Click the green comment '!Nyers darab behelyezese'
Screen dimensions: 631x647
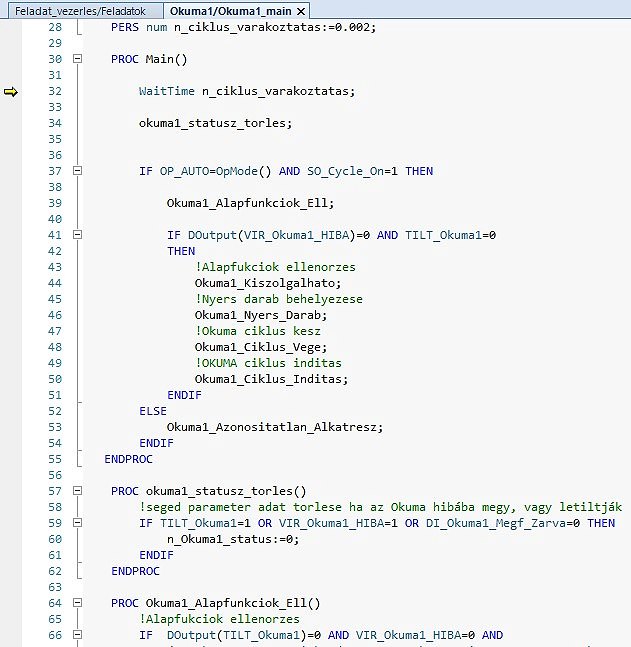(279, 299)
